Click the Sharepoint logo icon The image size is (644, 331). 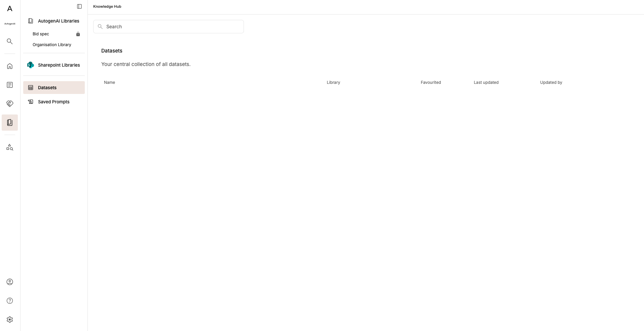point(31,65)
